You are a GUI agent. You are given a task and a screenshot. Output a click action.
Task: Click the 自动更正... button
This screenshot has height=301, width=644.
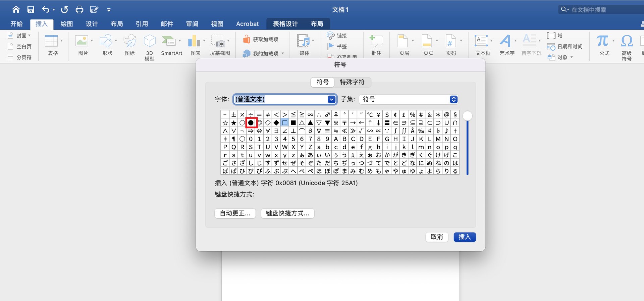pyautogui.click(x=235, y=213)
